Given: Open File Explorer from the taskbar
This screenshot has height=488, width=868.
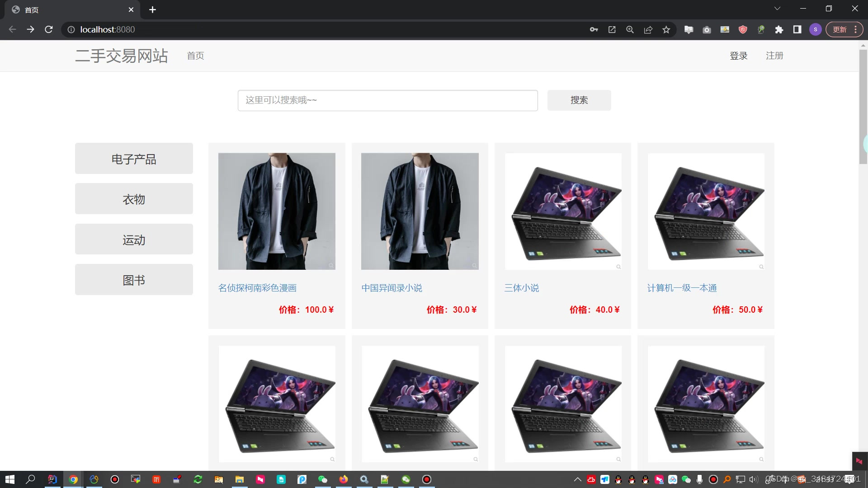Looking at the screenshot, I should (x=240, y=479).
